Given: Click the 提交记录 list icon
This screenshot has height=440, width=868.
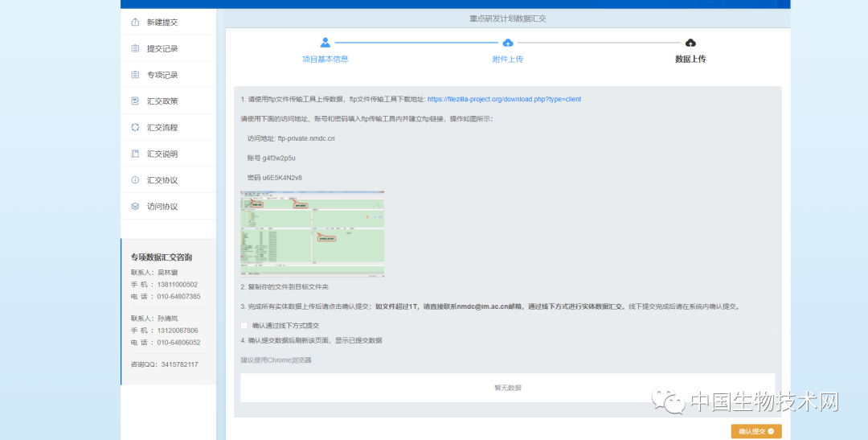Looking at the screenshot, I should [x=135, y=48].
